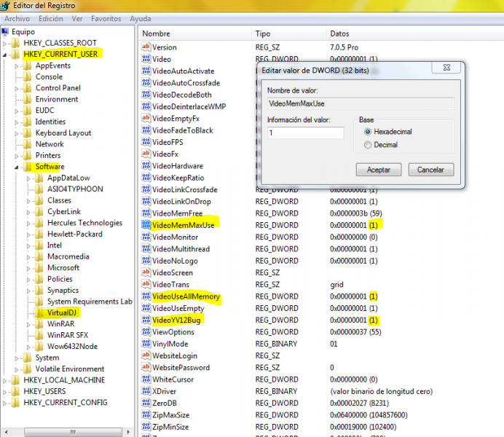Image resolution: width=504 pixels, height=437 pixels.
Task: Select the VinylMode binary value icon
Action: pos(146,344)
